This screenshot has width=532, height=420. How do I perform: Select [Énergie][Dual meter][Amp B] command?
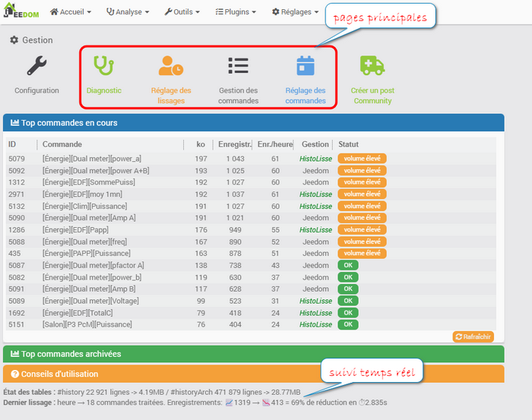pyautogui.click(x=89, y=289)
